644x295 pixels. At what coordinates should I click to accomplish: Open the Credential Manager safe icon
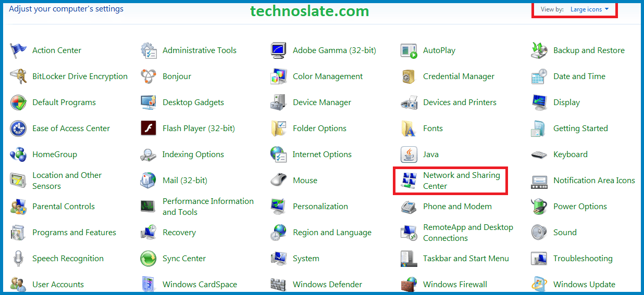coord(409,76)
